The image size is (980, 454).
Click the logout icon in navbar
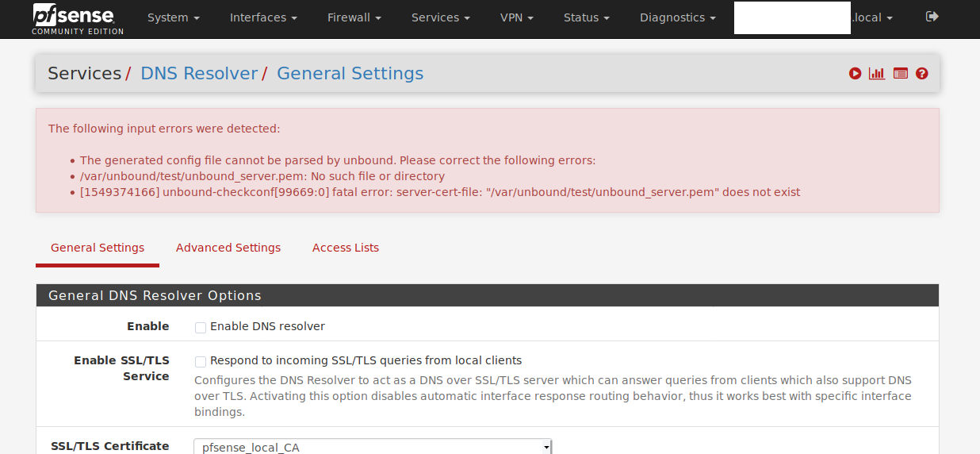[x=932, y=17]
